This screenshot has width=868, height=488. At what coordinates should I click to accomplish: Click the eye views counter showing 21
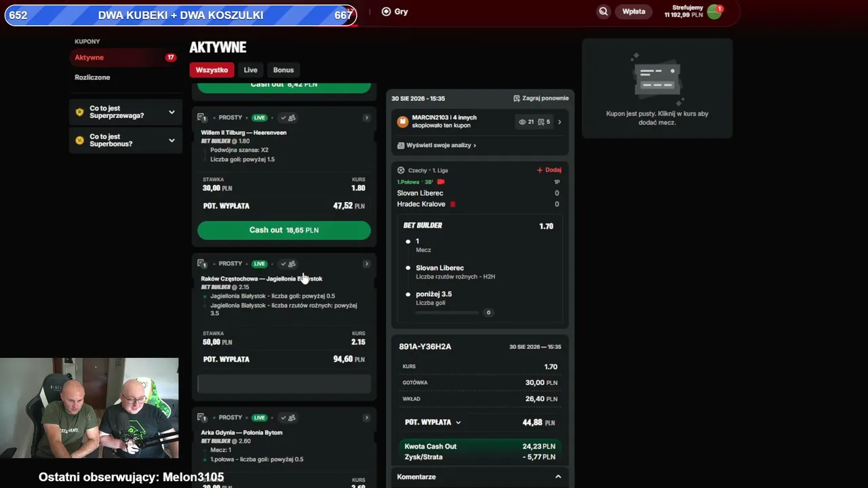coord(526,122)
